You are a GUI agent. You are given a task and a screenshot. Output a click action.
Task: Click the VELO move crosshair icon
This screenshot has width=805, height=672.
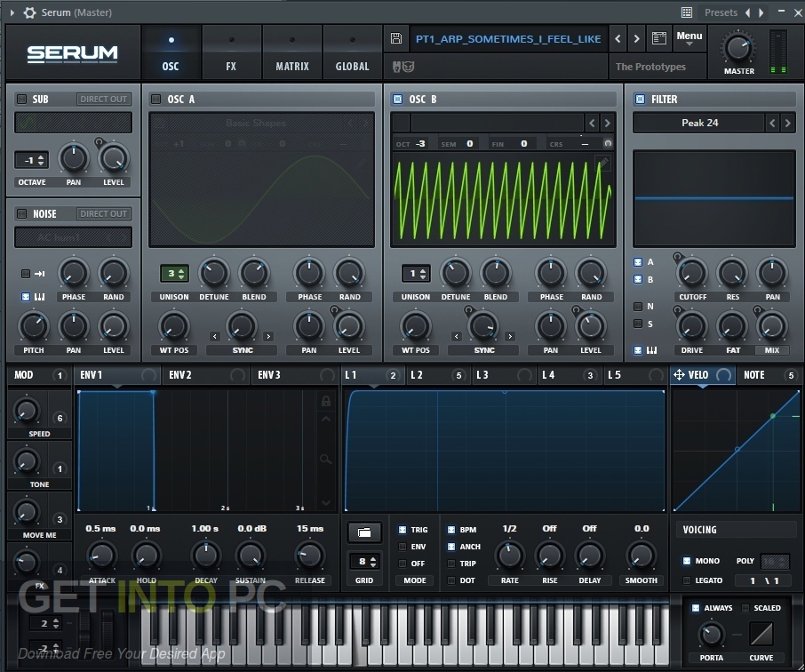click(x=679, y=375)
